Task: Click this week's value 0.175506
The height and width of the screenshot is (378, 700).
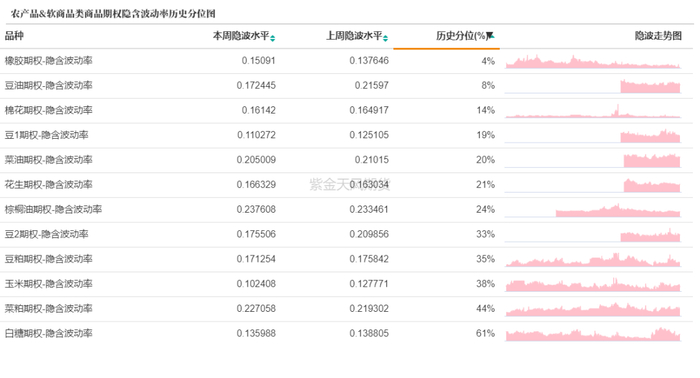Action: (256, 234)
